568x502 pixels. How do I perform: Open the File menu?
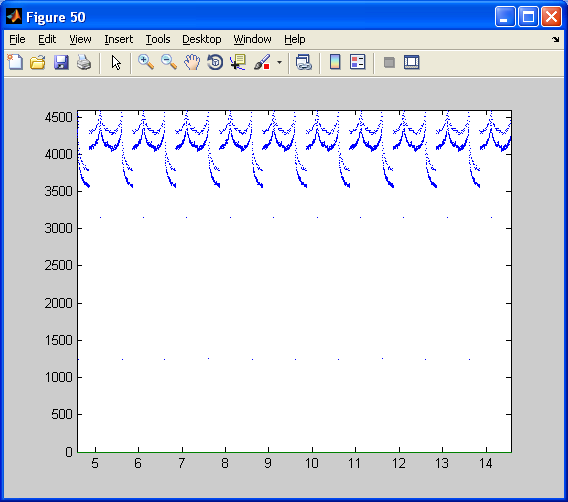17,39
